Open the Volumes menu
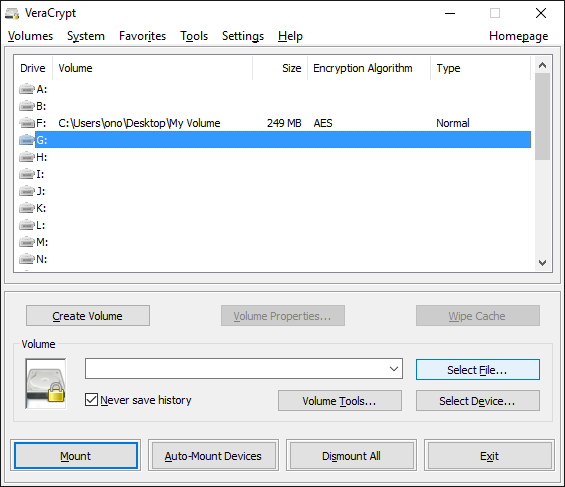 tap(30, 36)
